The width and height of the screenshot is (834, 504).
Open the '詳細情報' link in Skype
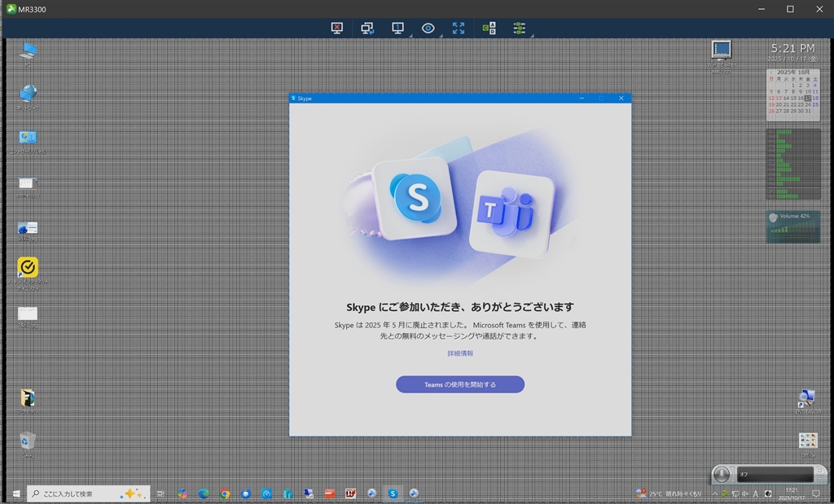coord(460,353)
